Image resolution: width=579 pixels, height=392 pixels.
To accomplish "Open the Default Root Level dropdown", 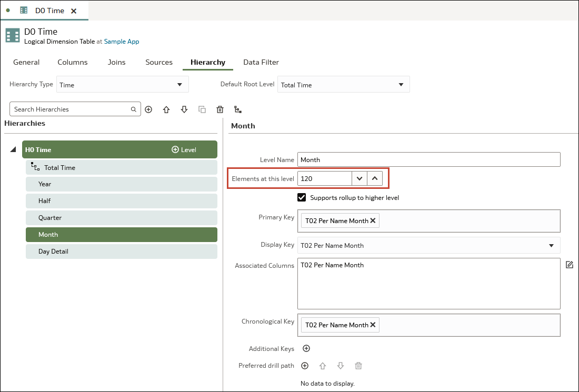I will (x=343, y=85).
